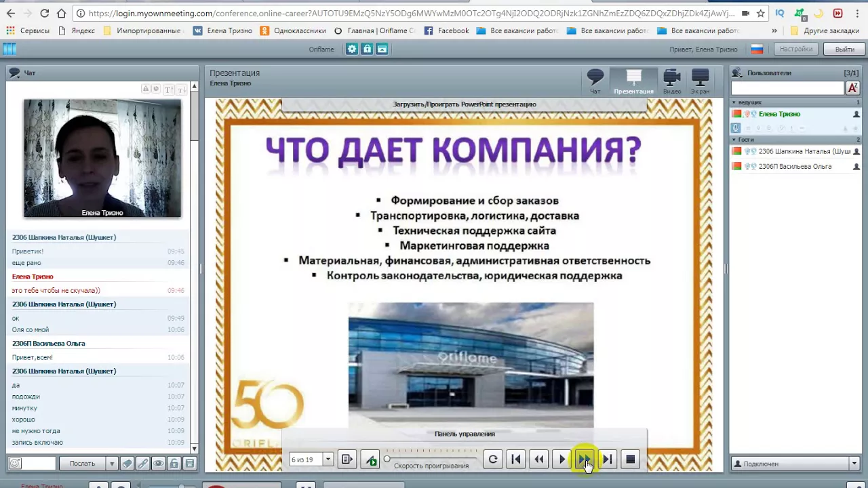
Task: Increase chat font size icon
Action: (x=169, y=89)
